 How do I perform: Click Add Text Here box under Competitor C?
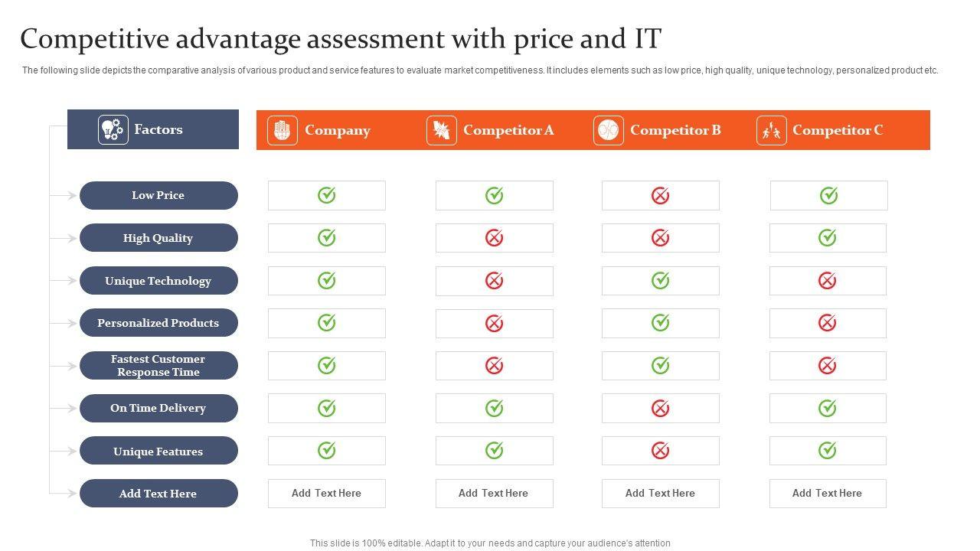tap(827, 494)
